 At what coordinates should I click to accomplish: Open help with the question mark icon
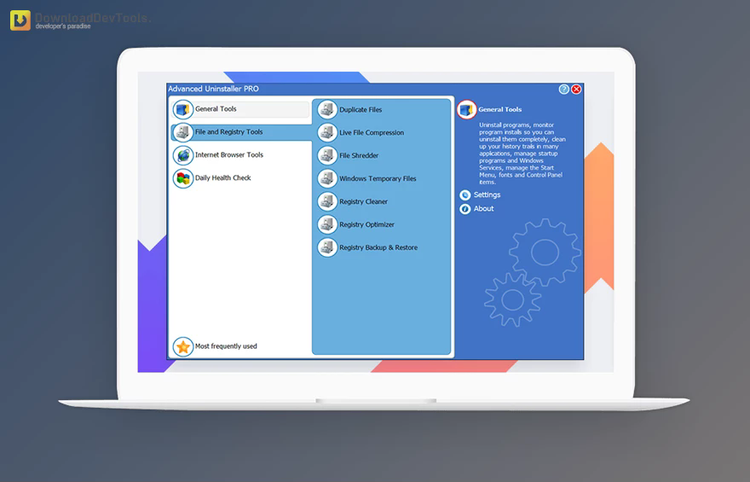pyautogui.click(x=564, y=89)
